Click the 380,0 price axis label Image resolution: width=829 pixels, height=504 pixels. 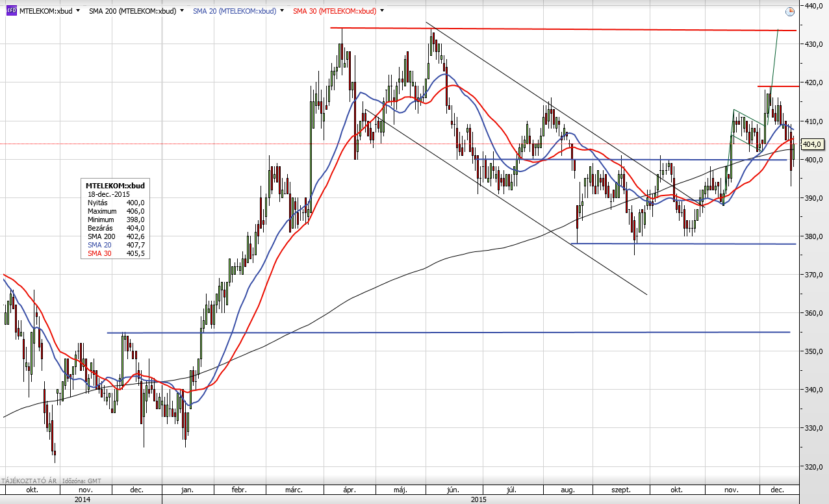click(814, 236)
